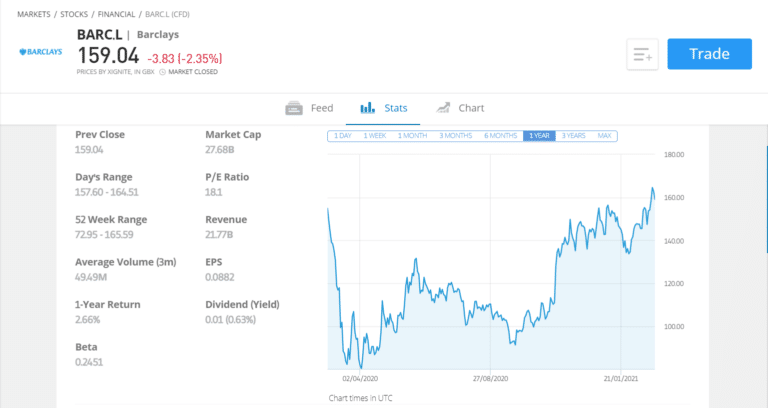Go to STOCKS breadcrumb link
Viewport: 768px width, 408px height.
coord(74,14)
